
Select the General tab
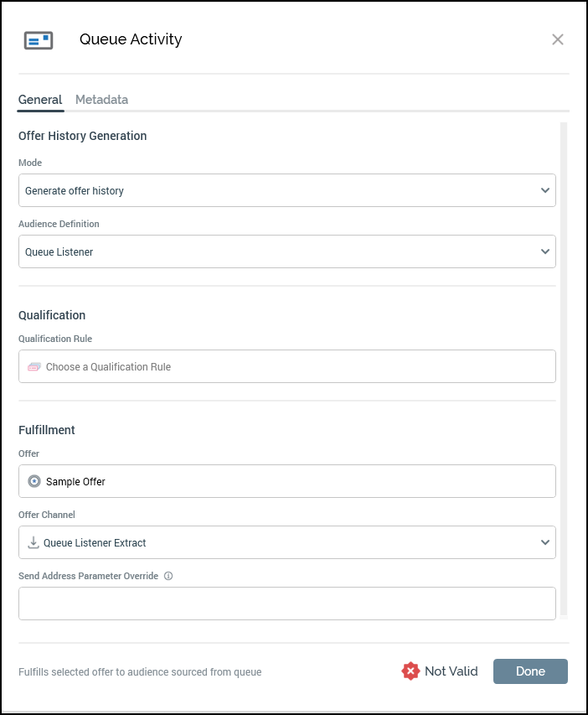coord(39,99)
